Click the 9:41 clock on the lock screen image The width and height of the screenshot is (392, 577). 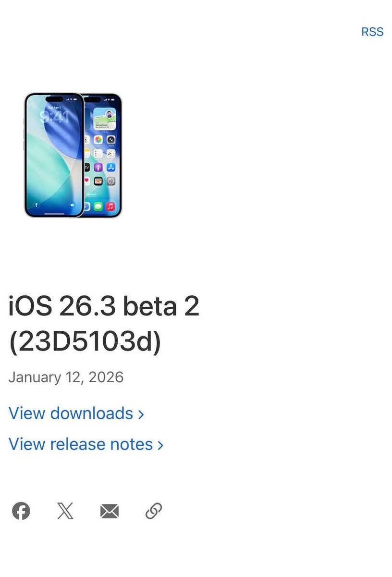point(54,116)
